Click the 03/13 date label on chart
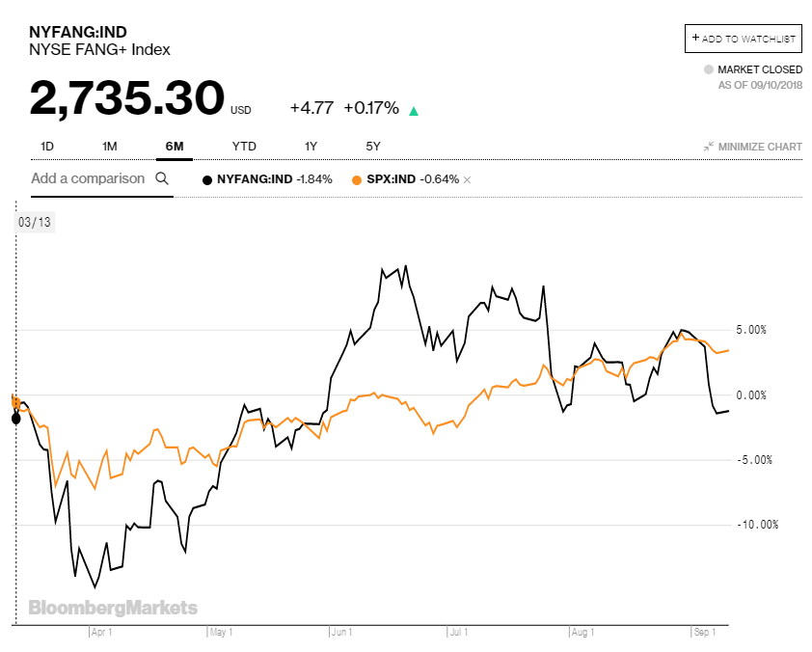The height and width of the screenshot is (652, 812). pos(34,222)
